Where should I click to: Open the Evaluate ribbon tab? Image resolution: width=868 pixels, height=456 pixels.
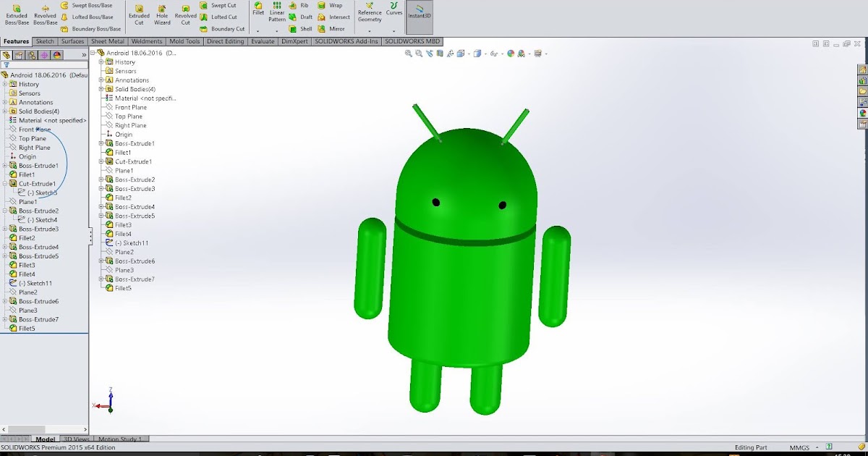[263, 41]
